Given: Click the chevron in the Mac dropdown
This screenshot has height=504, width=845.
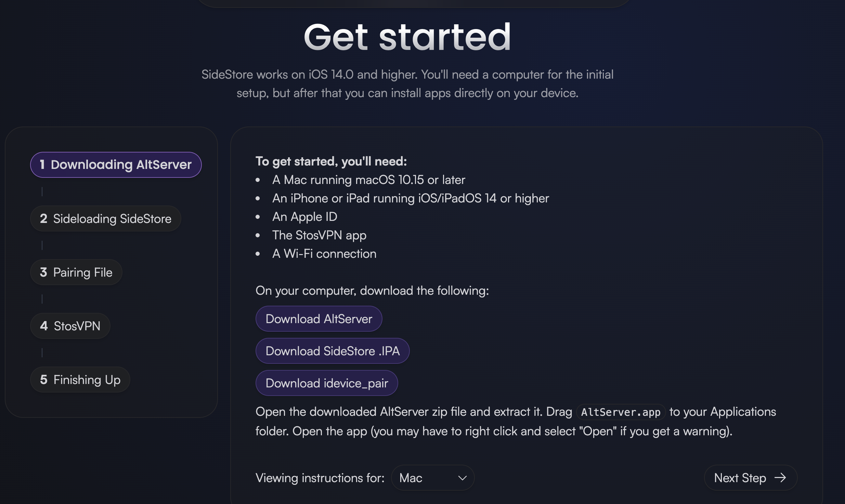Looking at the screenshot, I should pyautogui.click(x=462, y=478).
